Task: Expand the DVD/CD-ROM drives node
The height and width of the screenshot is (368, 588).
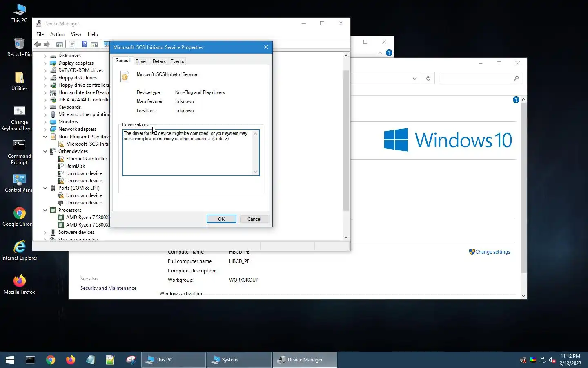Action: coord(45,70)
